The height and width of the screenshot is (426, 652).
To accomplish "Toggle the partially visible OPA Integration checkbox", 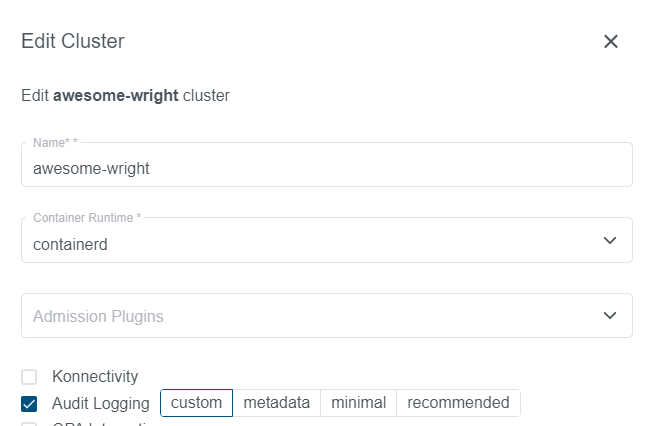I will (29, 424).
